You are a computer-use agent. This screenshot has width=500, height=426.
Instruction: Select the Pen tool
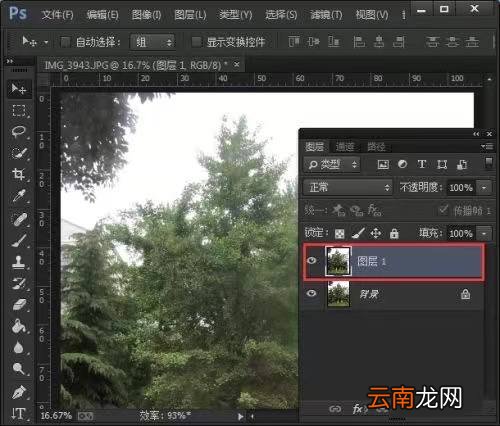click(x=19, y=392)
